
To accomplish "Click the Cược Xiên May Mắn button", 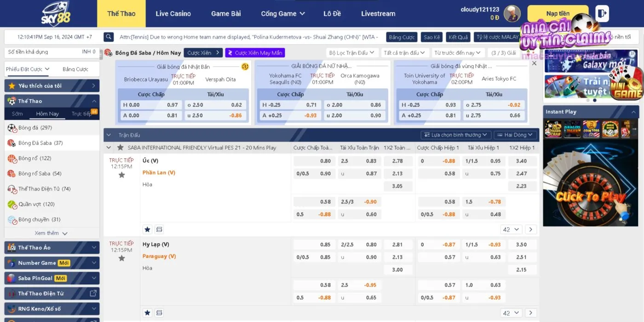I will tap(255, 53).
